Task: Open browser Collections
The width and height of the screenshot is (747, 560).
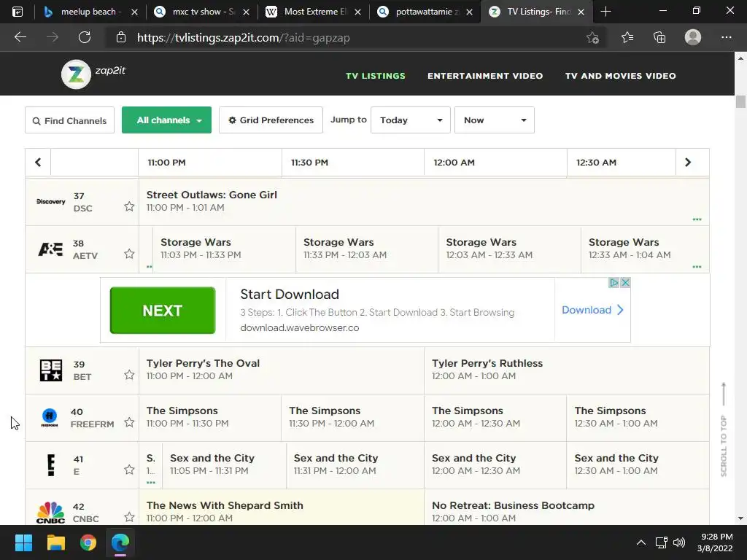Action: coord(659,38)
